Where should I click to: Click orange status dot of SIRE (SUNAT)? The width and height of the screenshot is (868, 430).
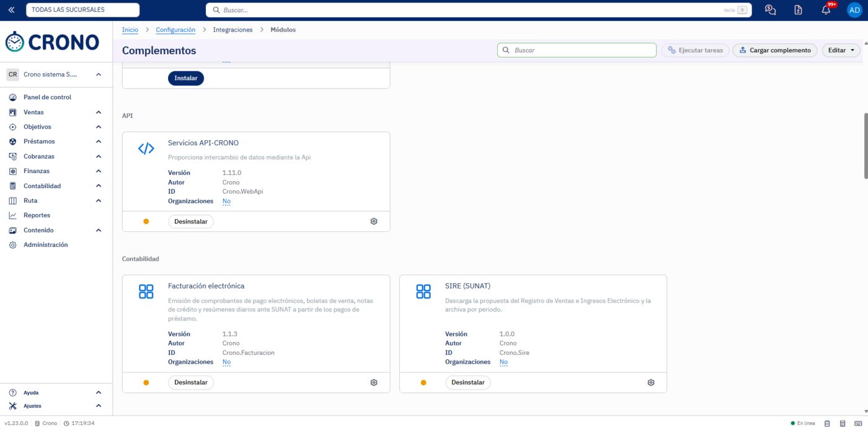point(423,383)
